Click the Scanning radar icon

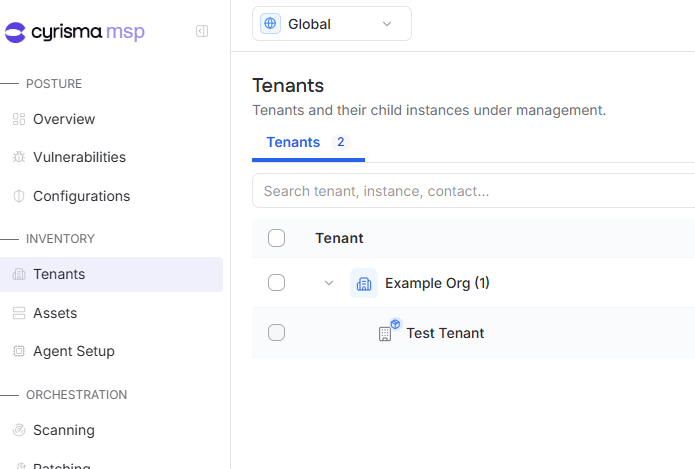point(19,430)
